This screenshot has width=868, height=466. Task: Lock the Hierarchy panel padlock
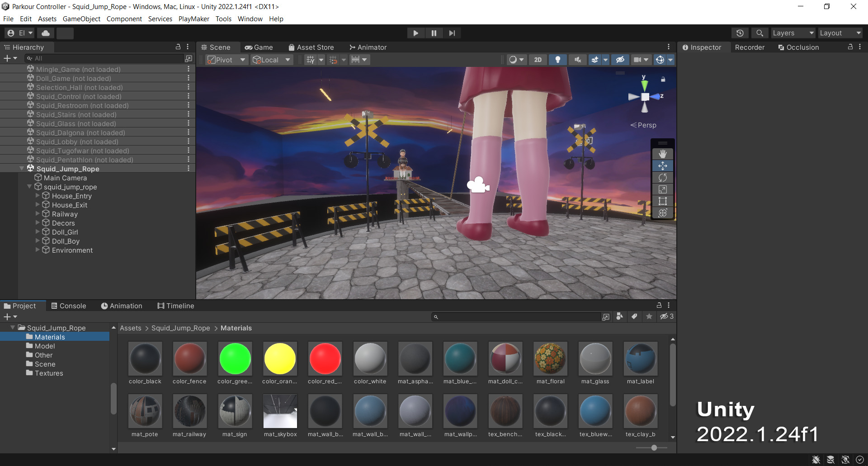(178, 47)
